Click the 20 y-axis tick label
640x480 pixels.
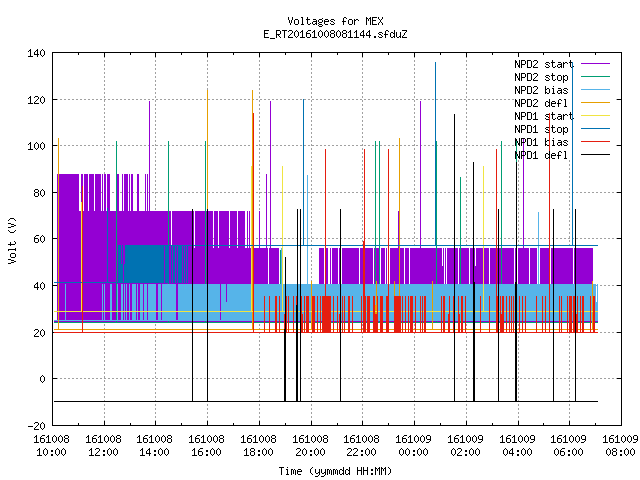pyautogui.click(x=39, y=333)
